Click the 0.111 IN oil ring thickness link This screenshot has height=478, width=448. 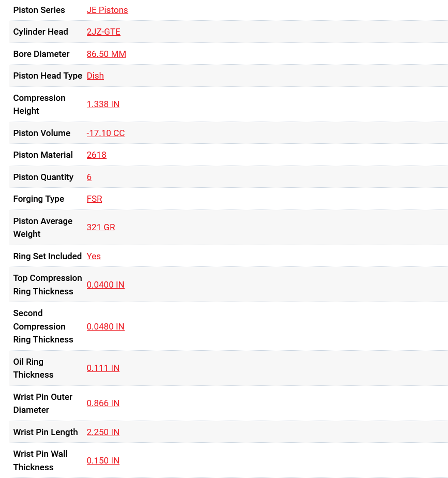(x=103, y=368)
